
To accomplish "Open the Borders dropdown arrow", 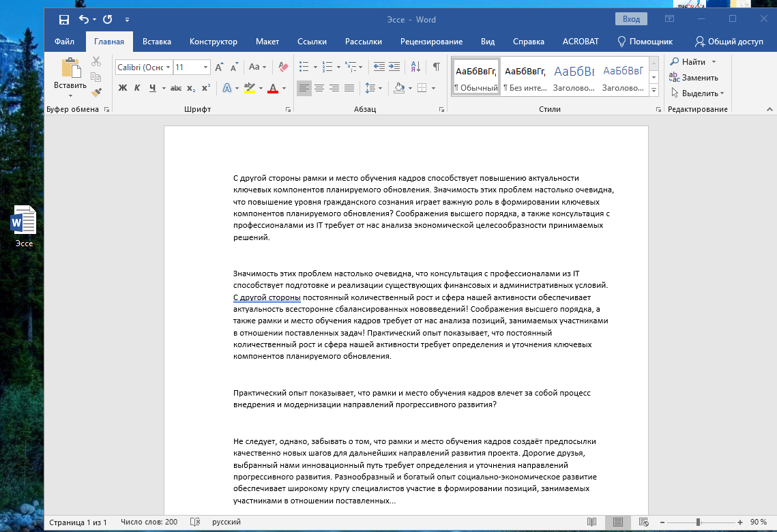I will coord(434,88).
